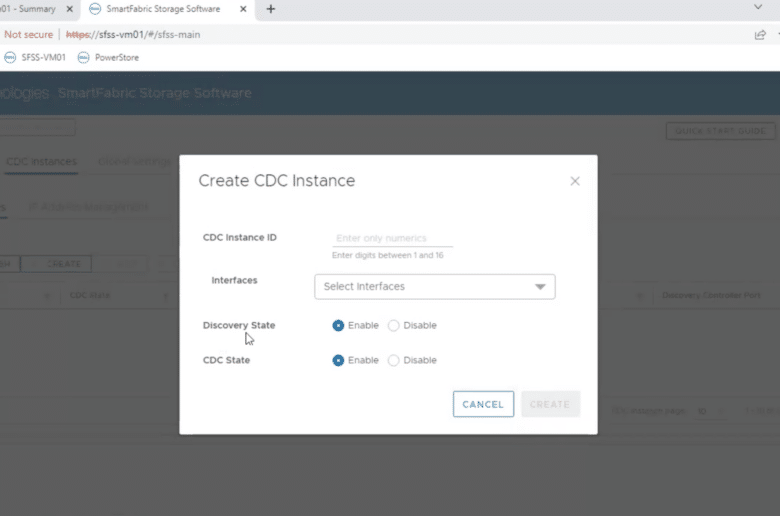Viewport: 780px width, 516px height.
Task: Close the Create CDC Instance dialog
Action: coord(575,181)
